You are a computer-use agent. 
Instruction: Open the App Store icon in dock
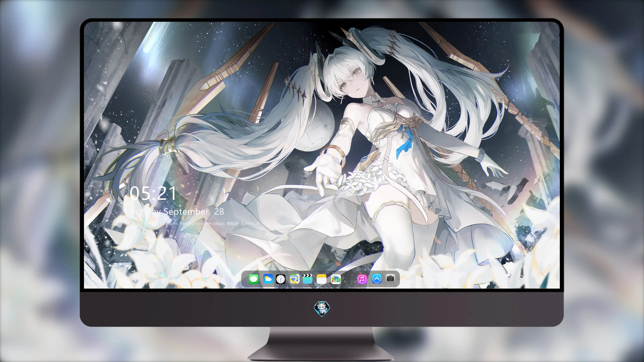tap(377, 279)
